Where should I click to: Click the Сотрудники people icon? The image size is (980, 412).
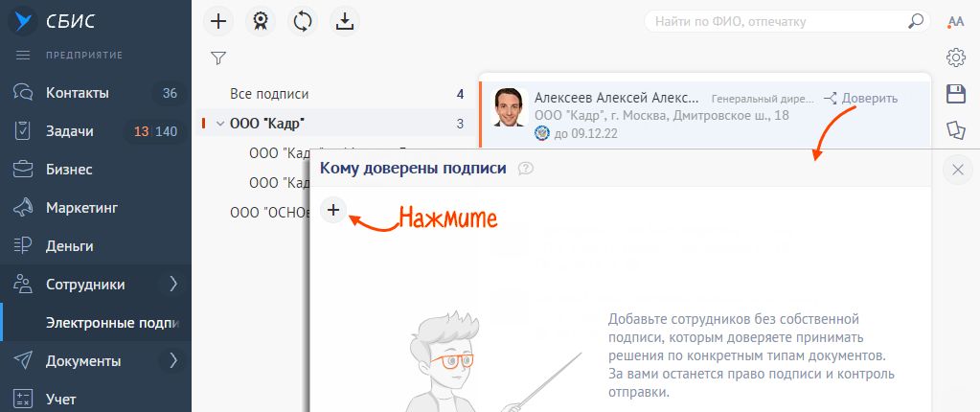pyautogui.click(x=23, y=284)
